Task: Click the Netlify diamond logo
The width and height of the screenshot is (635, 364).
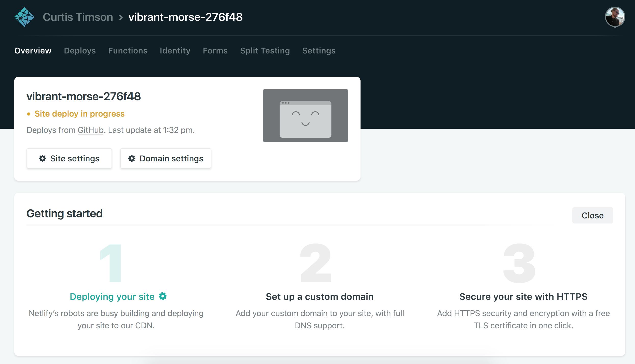Action: [x=24, y=17]
